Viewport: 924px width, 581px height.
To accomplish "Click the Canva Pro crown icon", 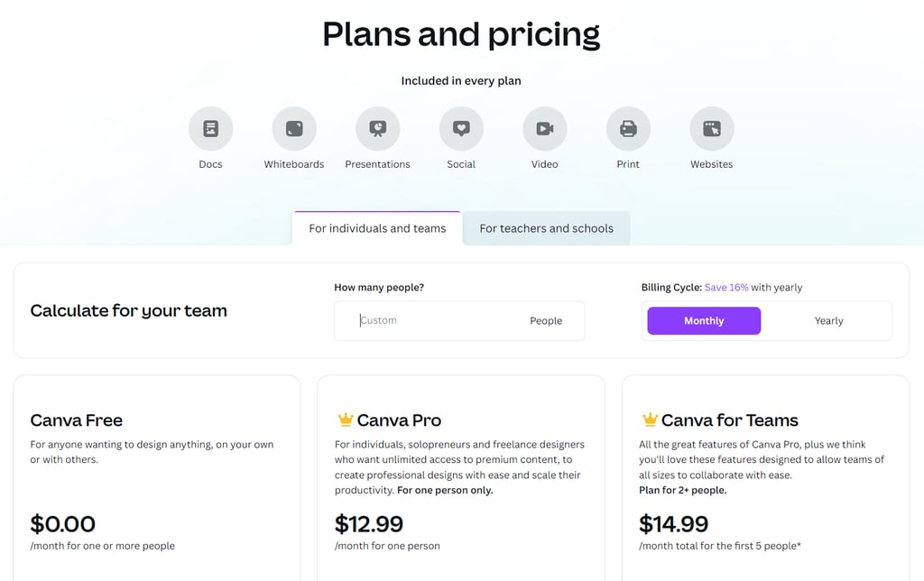I will 345,420.
